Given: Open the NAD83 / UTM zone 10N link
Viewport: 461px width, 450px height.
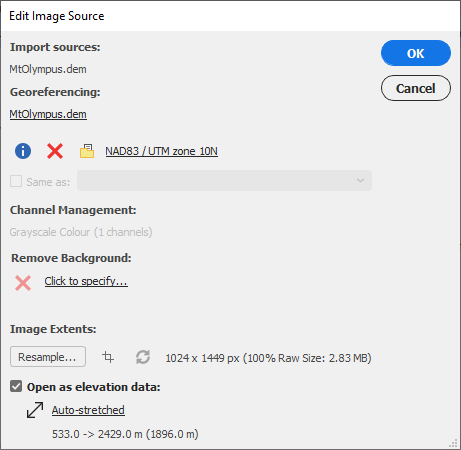Looking at the screenshot, I should coord(162,151).
